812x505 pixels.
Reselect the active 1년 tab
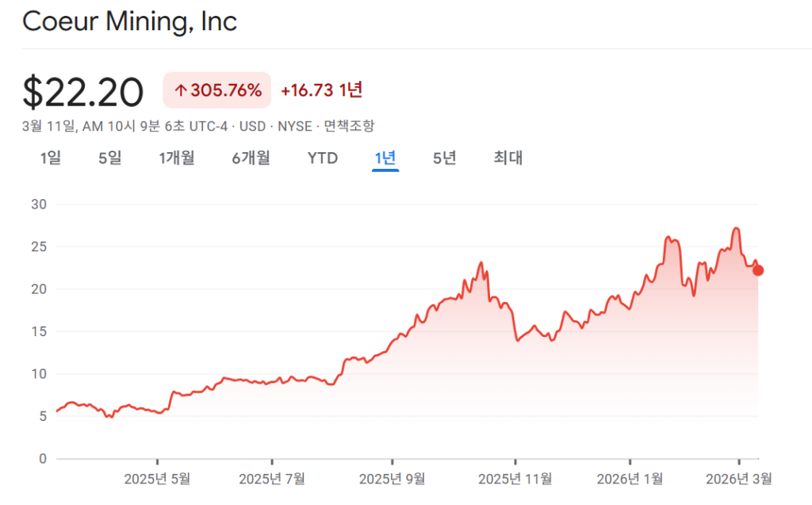384,158
